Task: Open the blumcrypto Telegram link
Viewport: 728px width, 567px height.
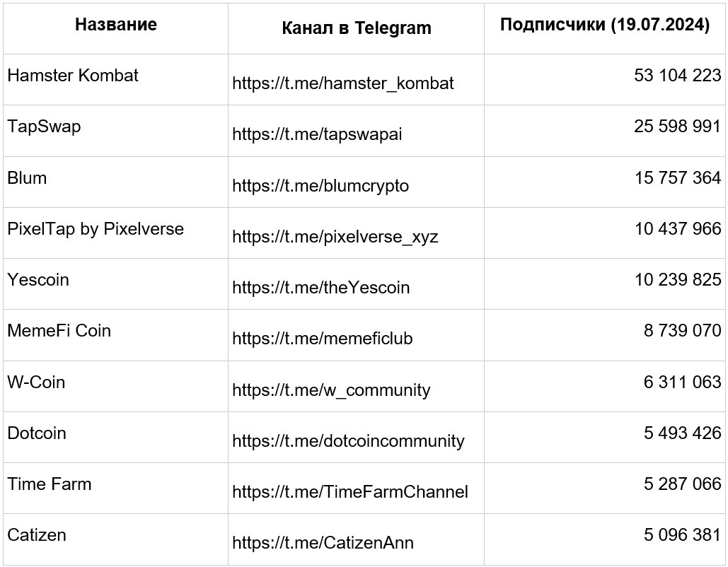Action: [320, 186]
